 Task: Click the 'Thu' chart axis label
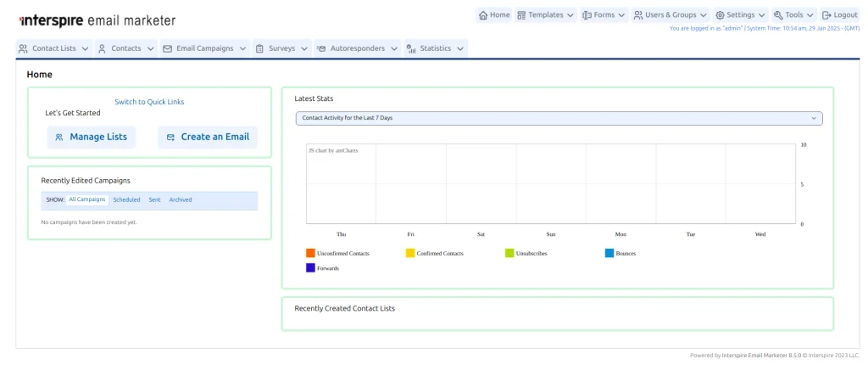pos(342,234)
